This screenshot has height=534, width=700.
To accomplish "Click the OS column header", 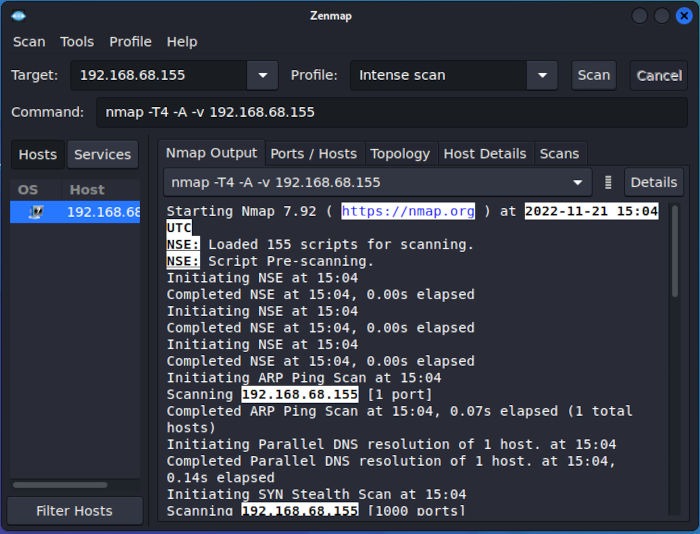I will pos(28,190).
